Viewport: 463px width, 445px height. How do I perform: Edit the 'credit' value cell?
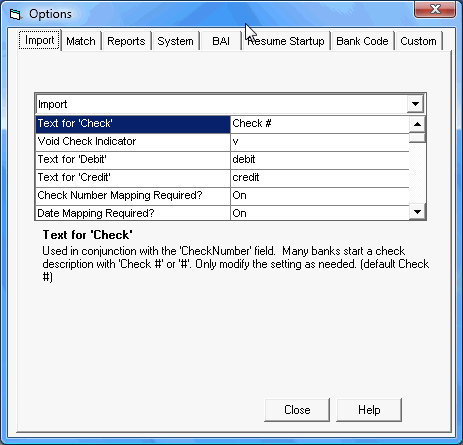pos(320,178)
